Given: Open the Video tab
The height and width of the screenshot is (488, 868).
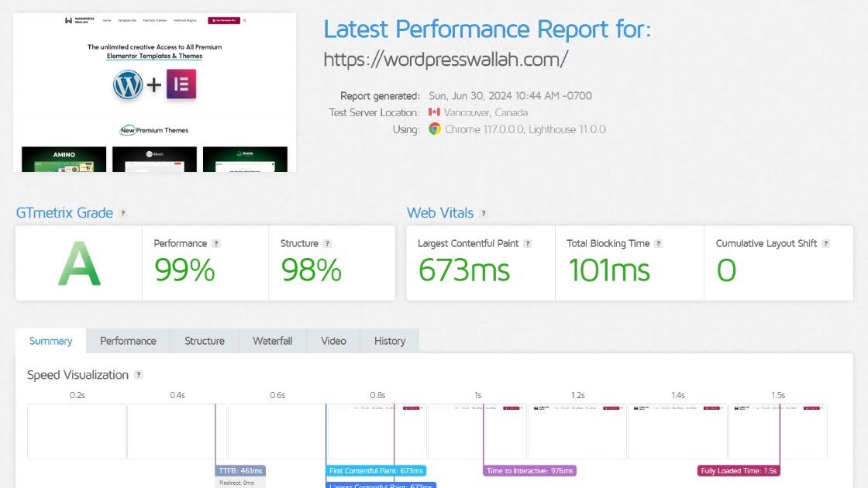Looking at the screenshot, I should [x=333, y=341].
